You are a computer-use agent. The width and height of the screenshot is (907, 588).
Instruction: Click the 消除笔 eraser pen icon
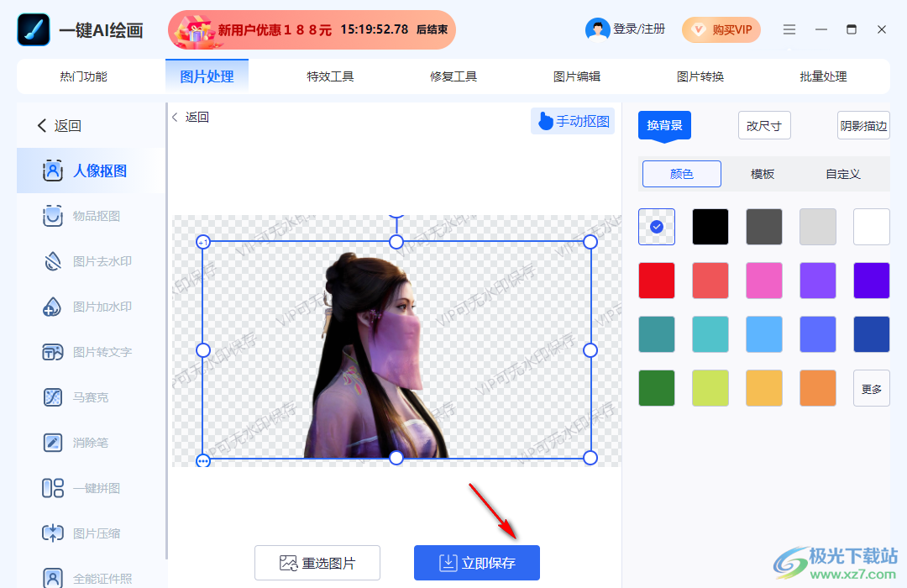pos(53,443)
